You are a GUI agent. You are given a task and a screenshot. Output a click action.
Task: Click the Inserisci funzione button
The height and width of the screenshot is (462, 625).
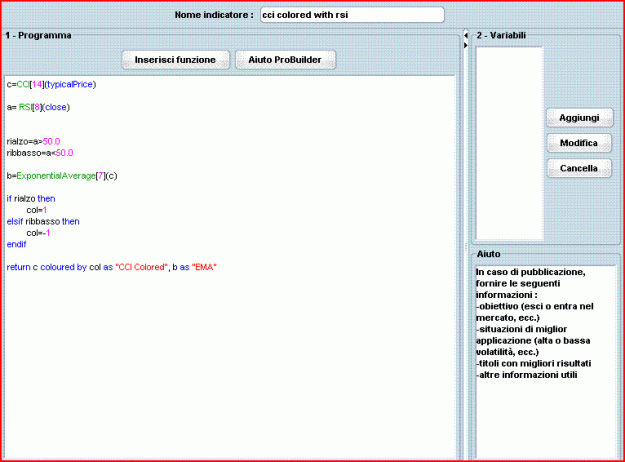click(175, 60)
